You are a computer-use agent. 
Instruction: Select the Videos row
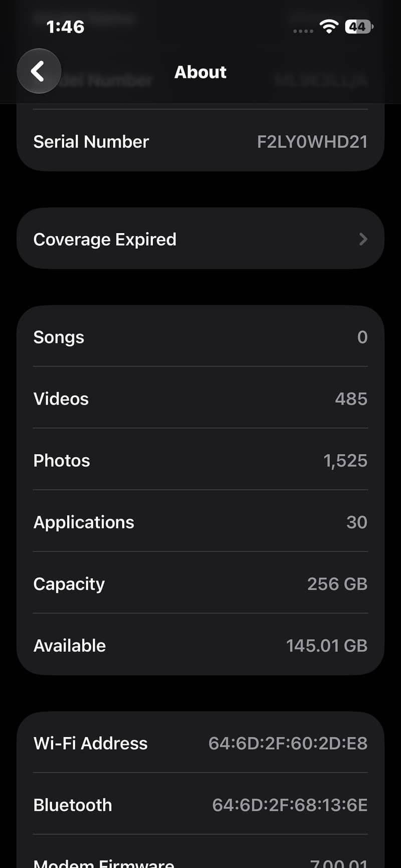pos(200,398)
